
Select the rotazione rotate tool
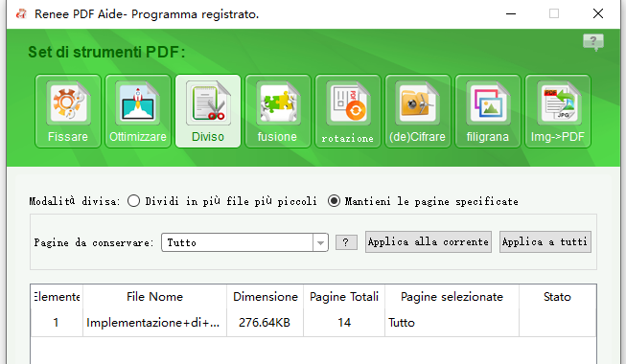(348, 111)
